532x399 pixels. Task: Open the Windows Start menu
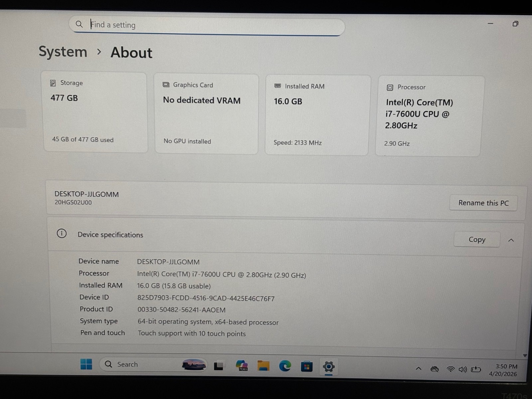coord(86,364)
